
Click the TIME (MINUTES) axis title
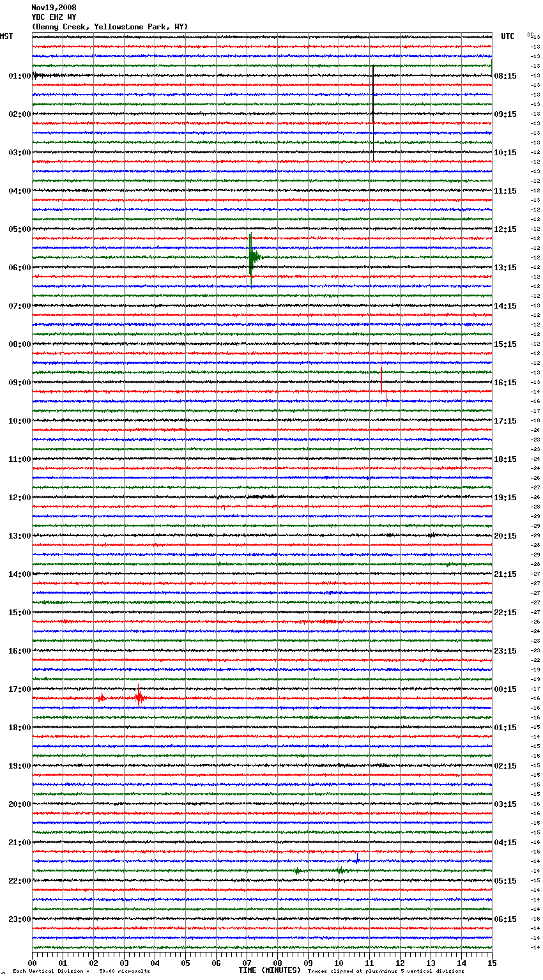point(270,970)
